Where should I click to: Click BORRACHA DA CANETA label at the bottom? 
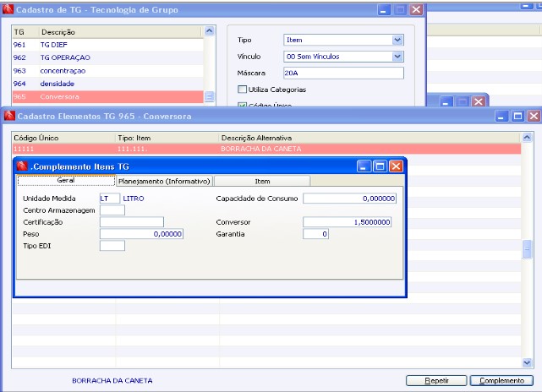112,381
